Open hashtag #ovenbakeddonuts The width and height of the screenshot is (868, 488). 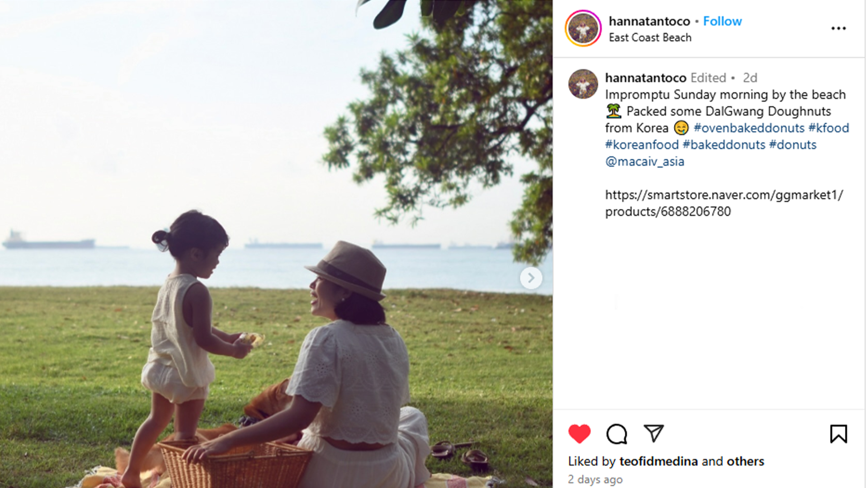click(x=749, y=128)
